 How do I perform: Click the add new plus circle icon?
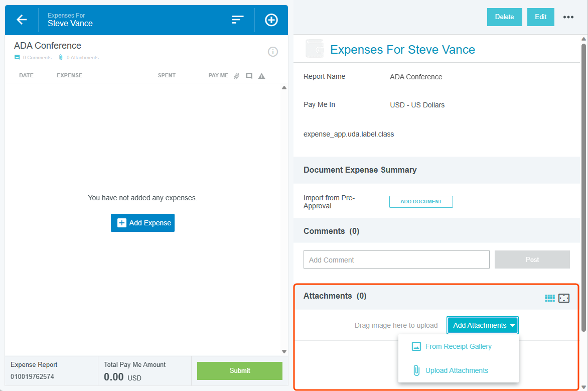click(271, 20)
